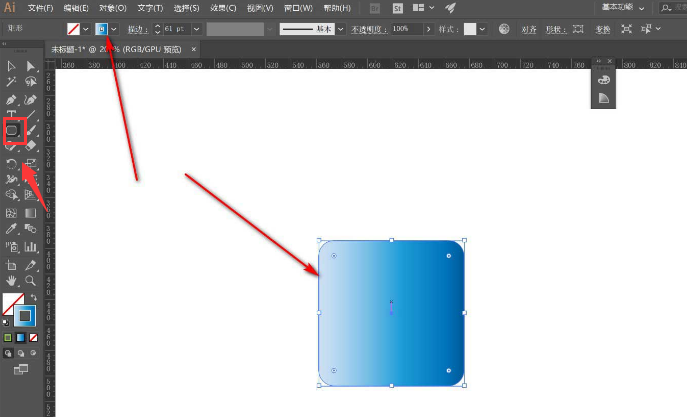
Task: Enable Draw Inside mode
Action: (33, 353)
